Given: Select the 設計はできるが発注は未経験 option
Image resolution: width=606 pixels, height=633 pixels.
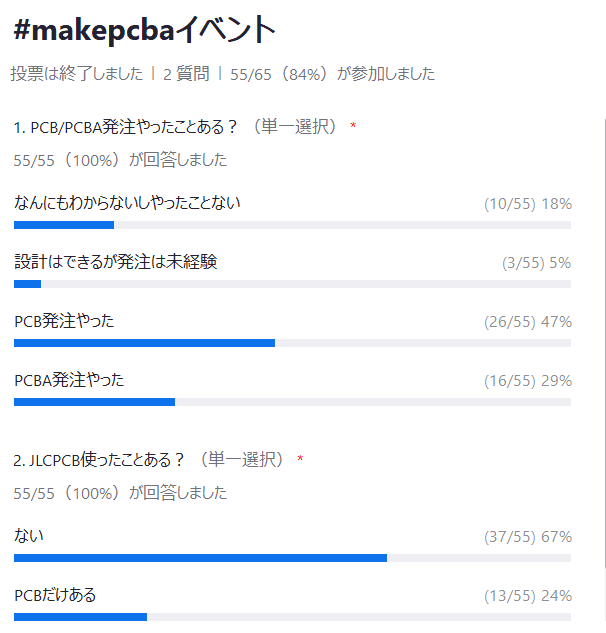Looking at the screenshot, I should (115, 262).
